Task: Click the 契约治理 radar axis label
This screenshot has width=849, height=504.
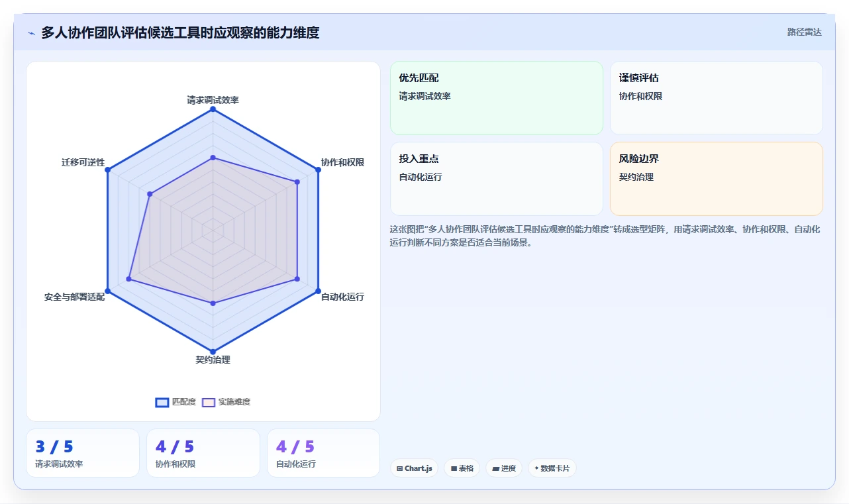Action: click(213, 360)
